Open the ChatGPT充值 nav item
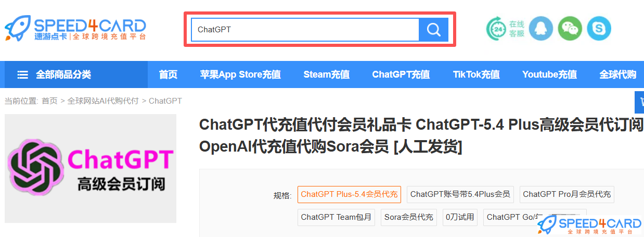 (x=401, y=74)
